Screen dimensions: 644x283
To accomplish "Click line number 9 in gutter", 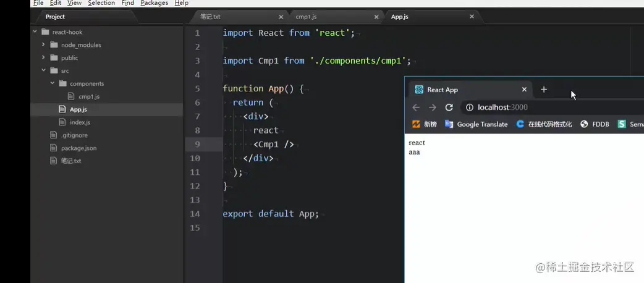I will pos(198,144).
